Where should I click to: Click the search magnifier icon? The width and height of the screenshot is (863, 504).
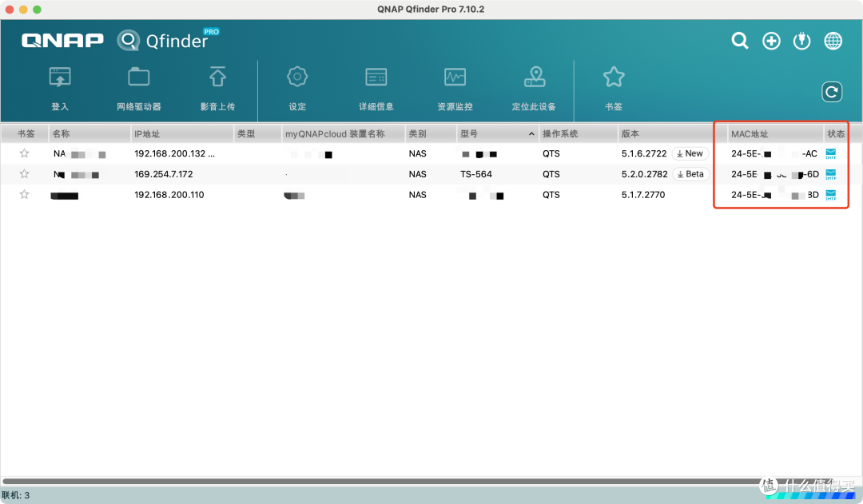click(x=740, y=41)
